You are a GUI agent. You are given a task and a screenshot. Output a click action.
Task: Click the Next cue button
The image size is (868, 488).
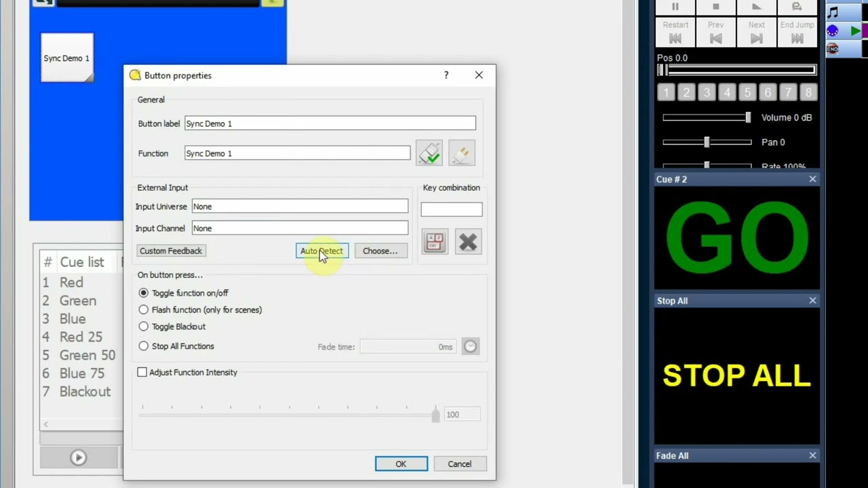click(x=757, y=33)
